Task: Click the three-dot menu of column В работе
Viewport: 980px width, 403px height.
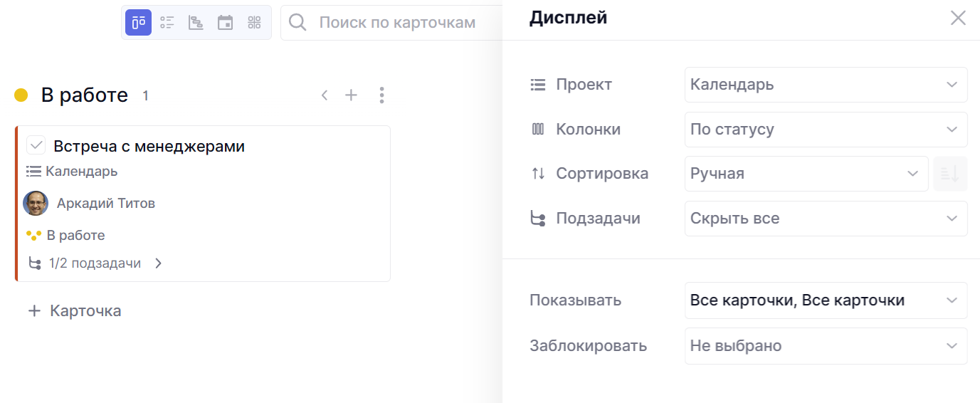Action: pos(382,95)
